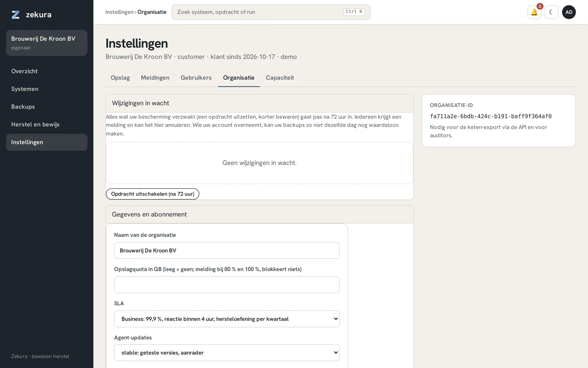Open Systemen in sidebar
This screenshot has height=368, width=588.
[x=47, y=89]
